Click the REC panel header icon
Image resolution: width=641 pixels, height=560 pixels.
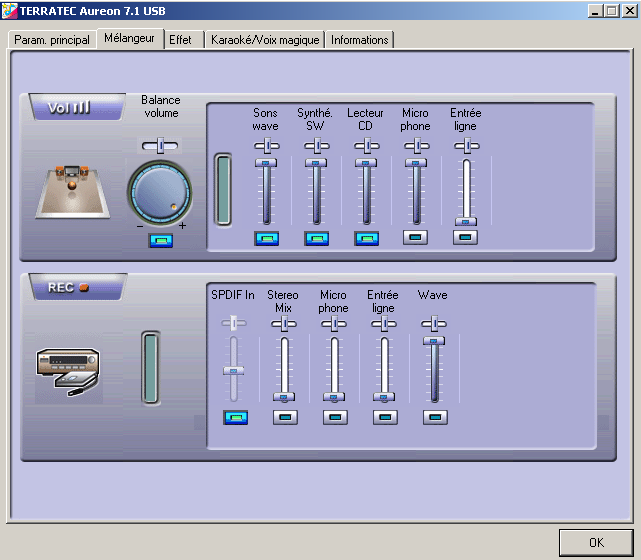(x=78, y=287)
